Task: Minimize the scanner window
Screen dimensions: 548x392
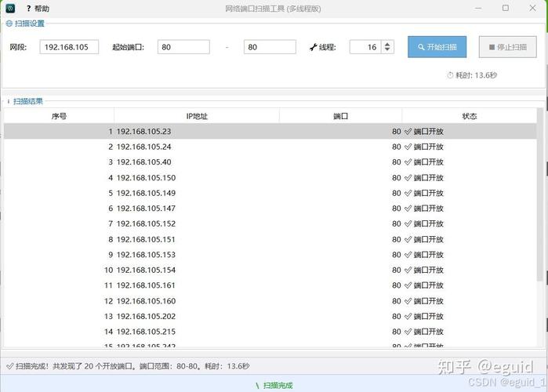Action: (478, 8)
